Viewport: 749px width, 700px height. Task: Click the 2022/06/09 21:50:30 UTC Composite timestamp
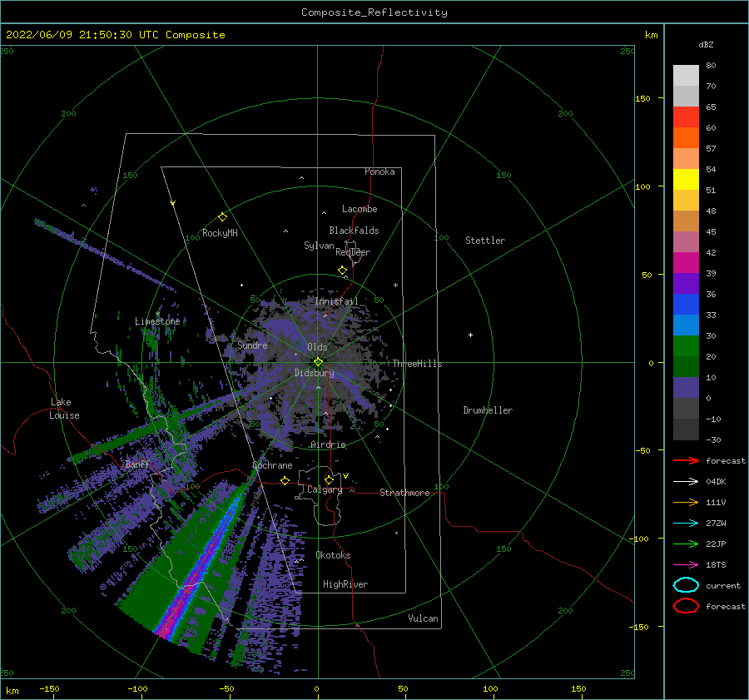tap(115, 35)
